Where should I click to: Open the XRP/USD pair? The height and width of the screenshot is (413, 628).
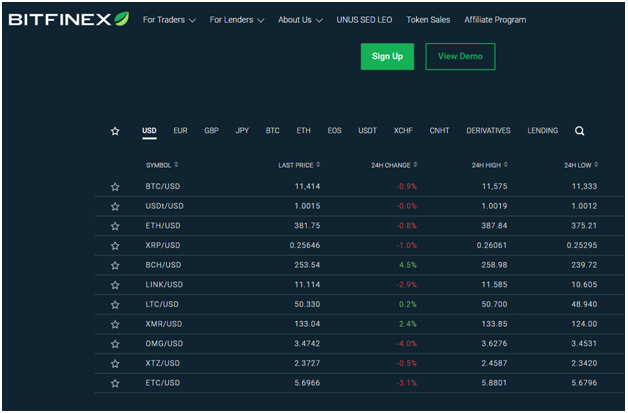[x=163, y=245]
